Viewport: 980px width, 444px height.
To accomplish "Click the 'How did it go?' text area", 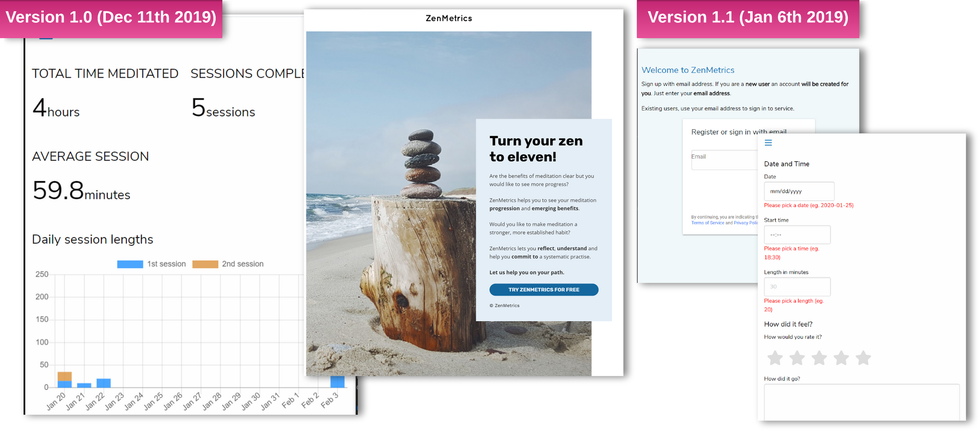I will [861, 402].
